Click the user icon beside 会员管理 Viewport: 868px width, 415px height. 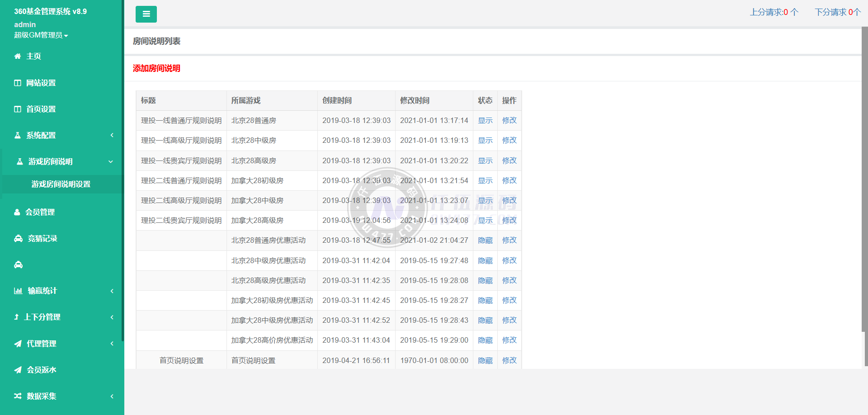pyautogui.click(x=17, y=212)
